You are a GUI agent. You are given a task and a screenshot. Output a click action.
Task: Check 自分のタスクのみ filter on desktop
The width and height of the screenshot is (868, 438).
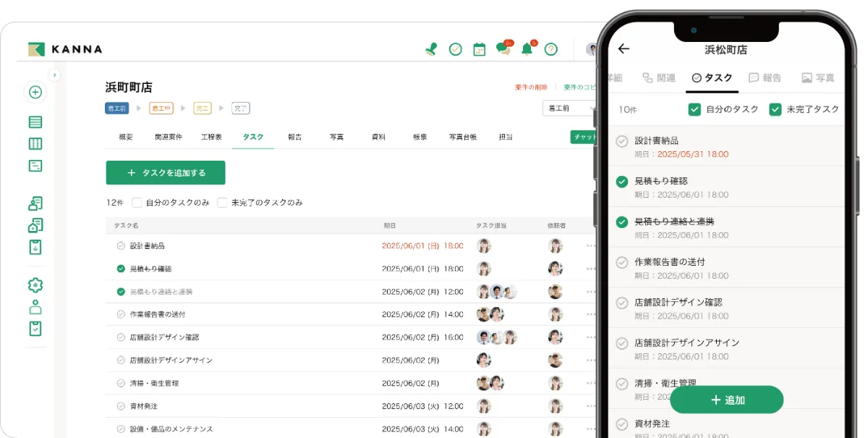[x=137, y=203]
